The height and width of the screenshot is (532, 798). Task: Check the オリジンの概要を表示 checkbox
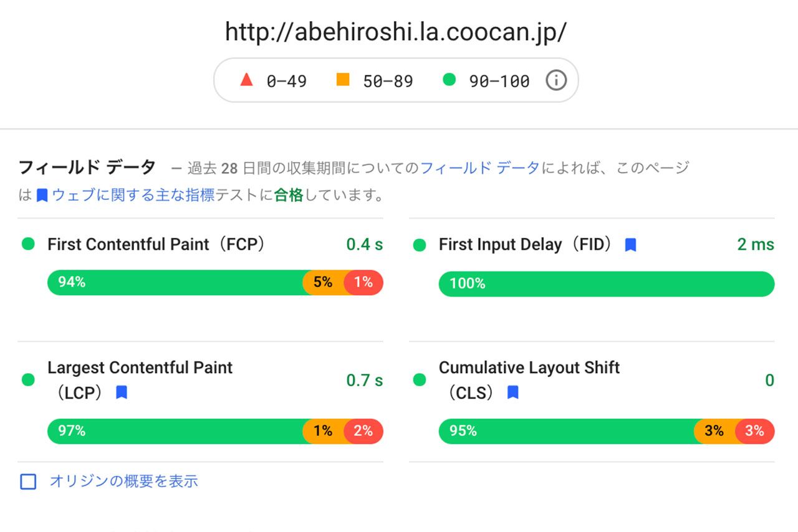27,481
